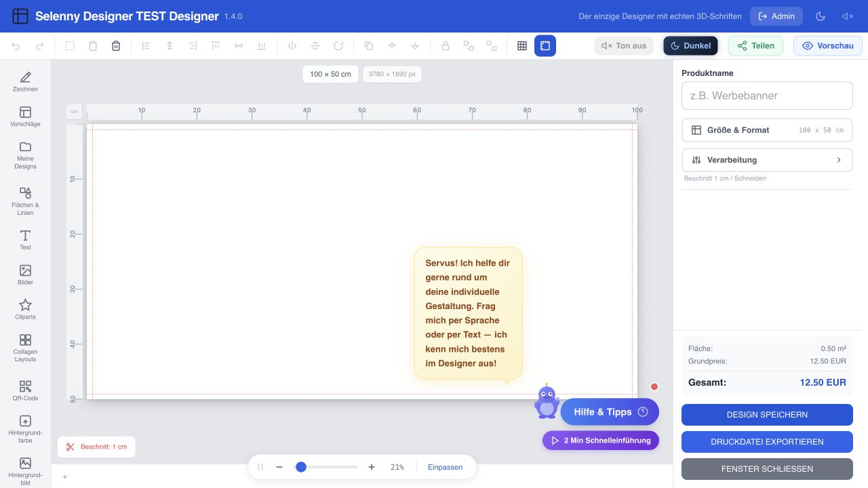Viewport: 868px width, 488px height.
Task: Open Hintergrundbild background image tool
Action: click(x=25, y=471)
